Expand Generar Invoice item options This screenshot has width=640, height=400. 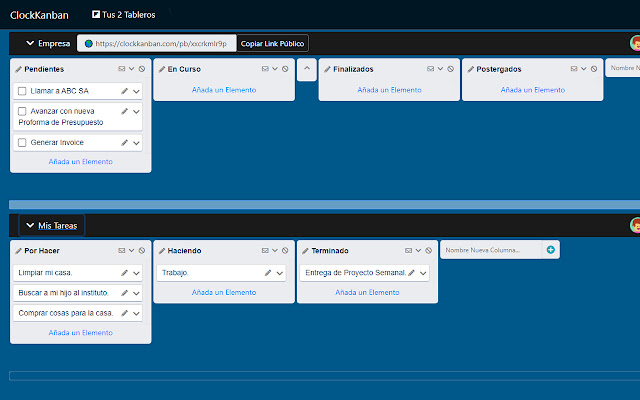click(136, 143)
